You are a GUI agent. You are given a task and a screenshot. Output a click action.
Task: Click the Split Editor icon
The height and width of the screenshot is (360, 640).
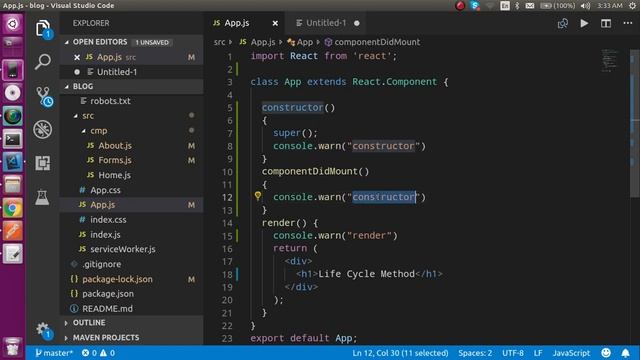coord(606,23)
